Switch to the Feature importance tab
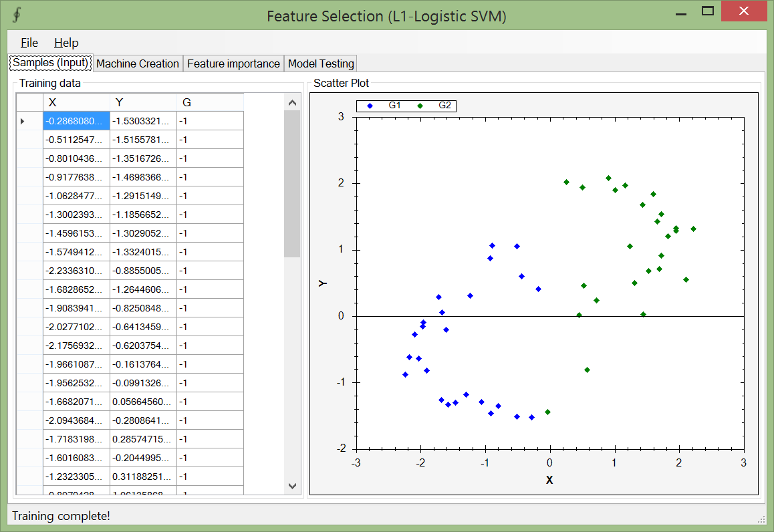This screenshot has width=774, height=532. click(233, 63)
